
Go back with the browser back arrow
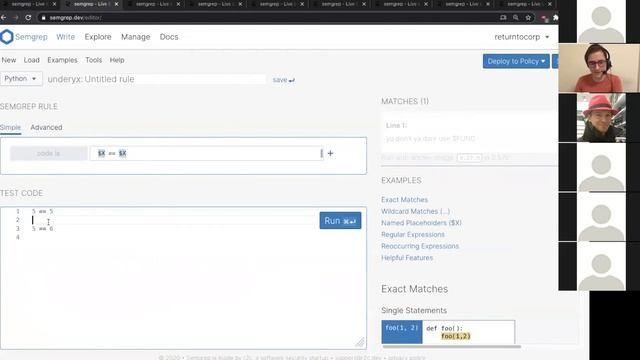[4, 18]
